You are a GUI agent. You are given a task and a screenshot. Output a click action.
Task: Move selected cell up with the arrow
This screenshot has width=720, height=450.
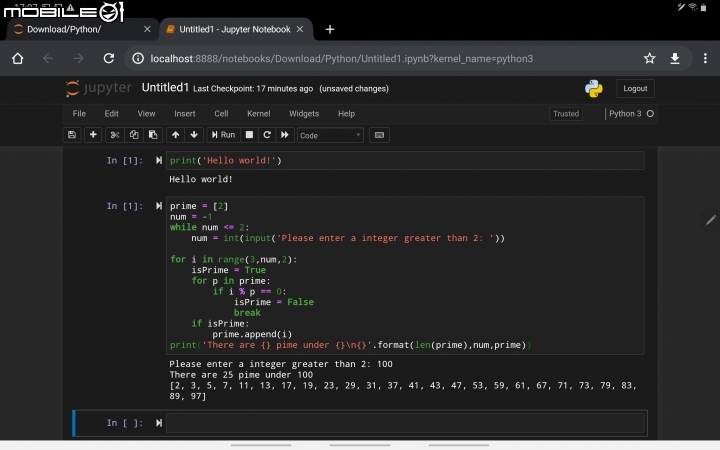(175, 135)
